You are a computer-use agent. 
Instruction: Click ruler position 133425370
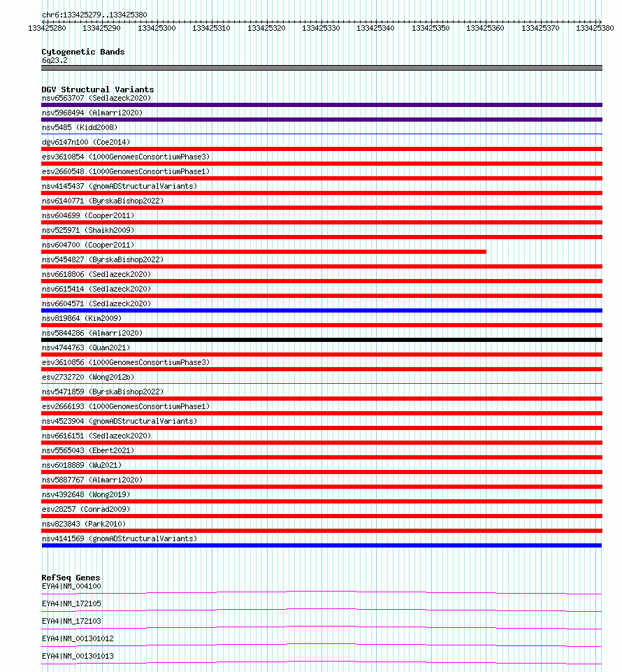(x=540, y=28)
